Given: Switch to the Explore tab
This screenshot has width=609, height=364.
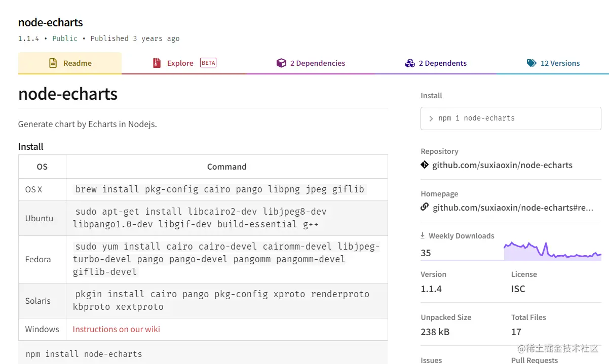Looking at the screenshot, I should [x=184, y=63].
